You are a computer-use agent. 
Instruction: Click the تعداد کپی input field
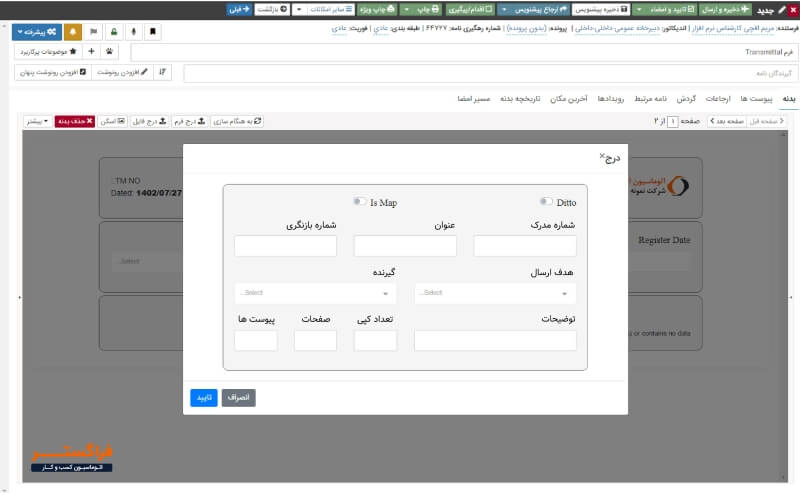coord(376,340)
